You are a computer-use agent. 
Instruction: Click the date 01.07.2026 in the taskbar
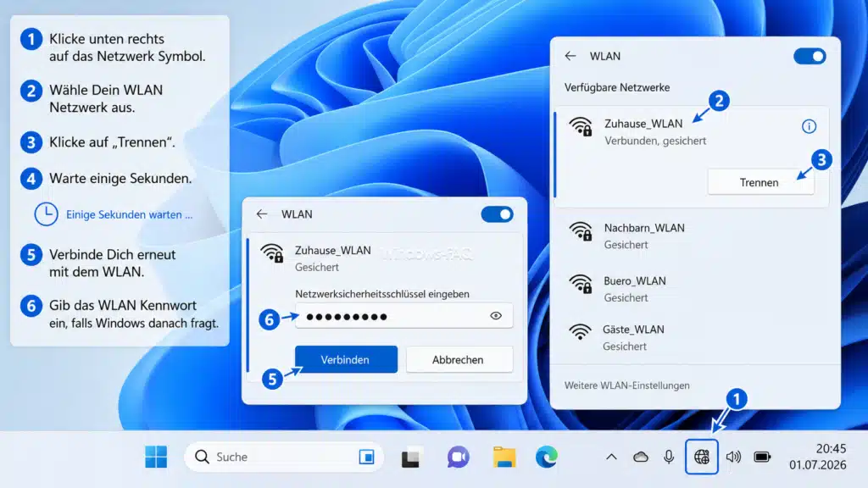coord(818,465)
